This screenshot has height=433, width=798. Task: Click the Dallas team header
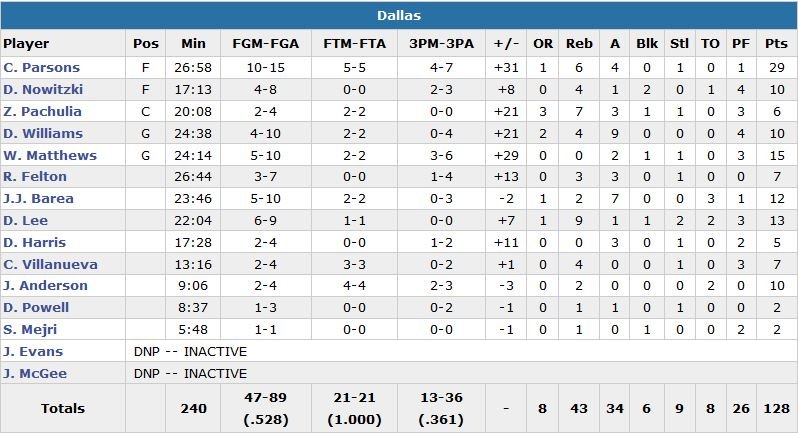pos(399,15)
